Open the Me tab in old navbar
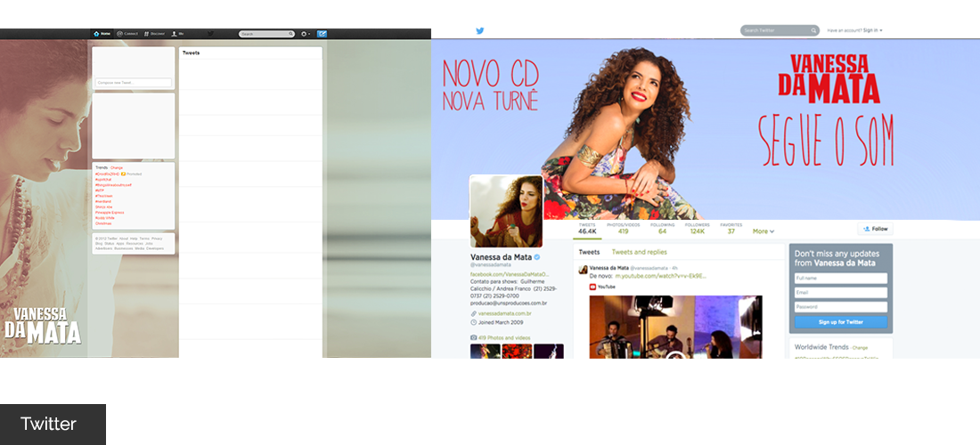Image resolution: width=980 pixels, height=445 pixels. 177,34
